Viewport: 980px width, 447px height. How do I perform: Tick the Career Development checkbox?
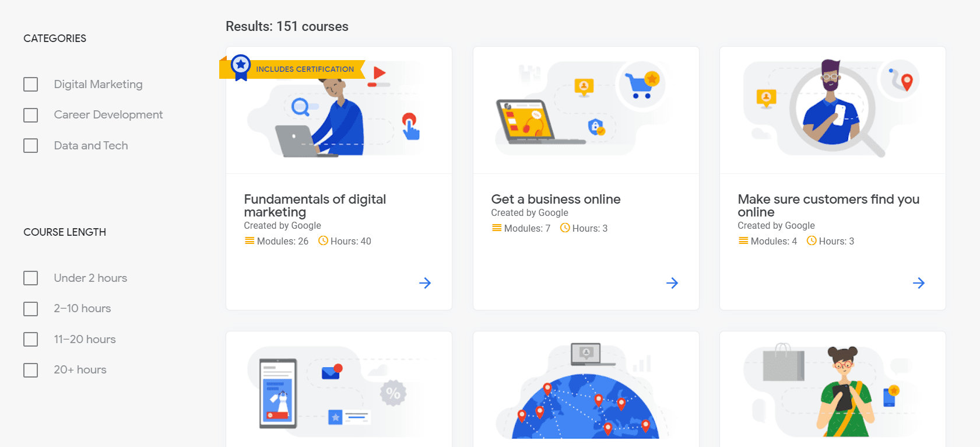pyautogui.click(x=31, y=115)
